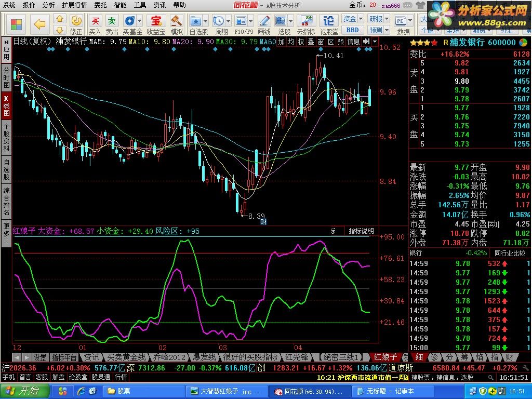The height and width of the screenshot is (399, 532).
Task: Switch to the 绝密三线1 indicator tab
Action: [342, 357]
